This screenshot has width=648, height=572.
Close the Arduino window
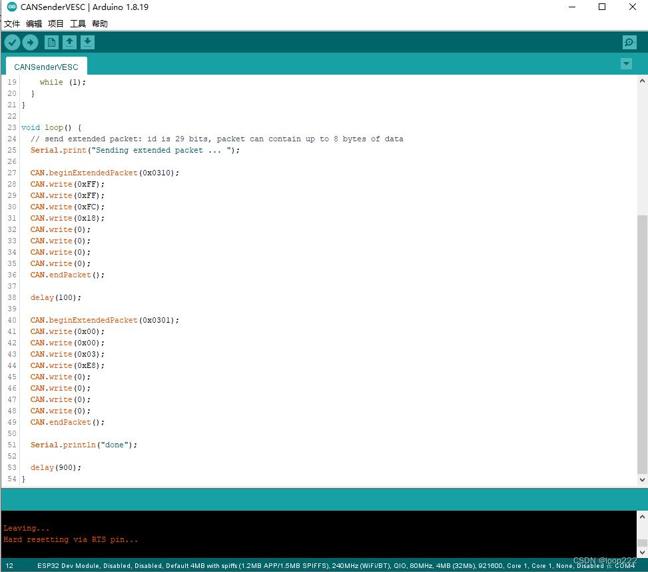632,7
